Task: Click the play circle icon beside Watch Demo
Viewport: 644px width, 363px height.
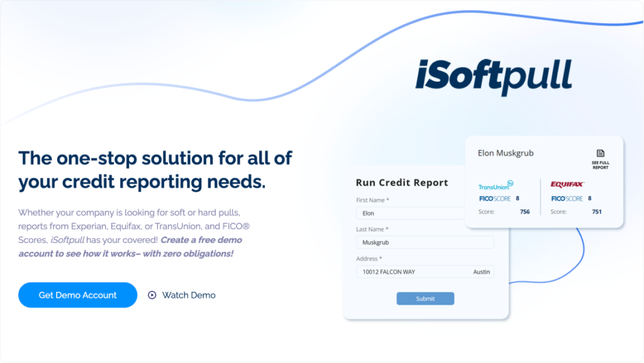Action: pos(152,295)
